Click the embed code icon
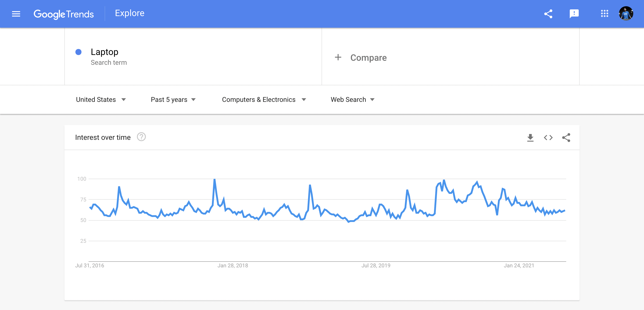This screenshot has height=310, width=644. coord(548,138)
